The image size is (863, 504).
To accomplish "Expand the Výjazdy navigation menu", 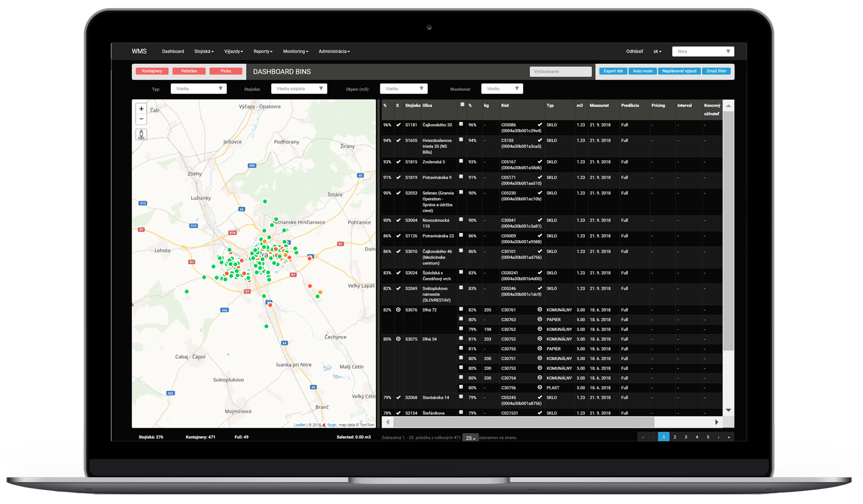I will point(233,51).
